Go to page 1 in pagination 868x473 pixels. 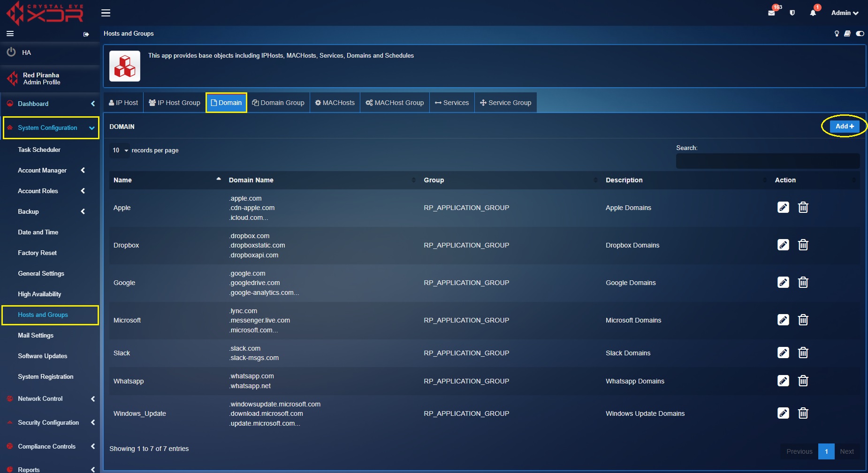click(826, 451)
